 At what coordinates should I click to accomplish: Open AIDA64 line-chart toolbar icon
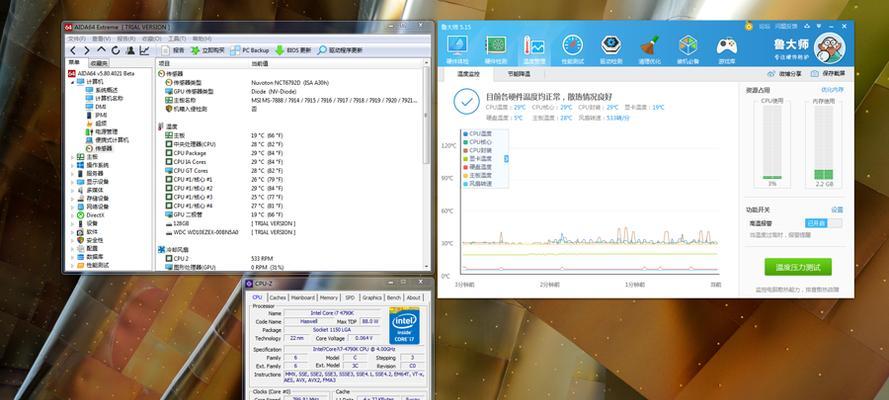[x=144, y=50]
